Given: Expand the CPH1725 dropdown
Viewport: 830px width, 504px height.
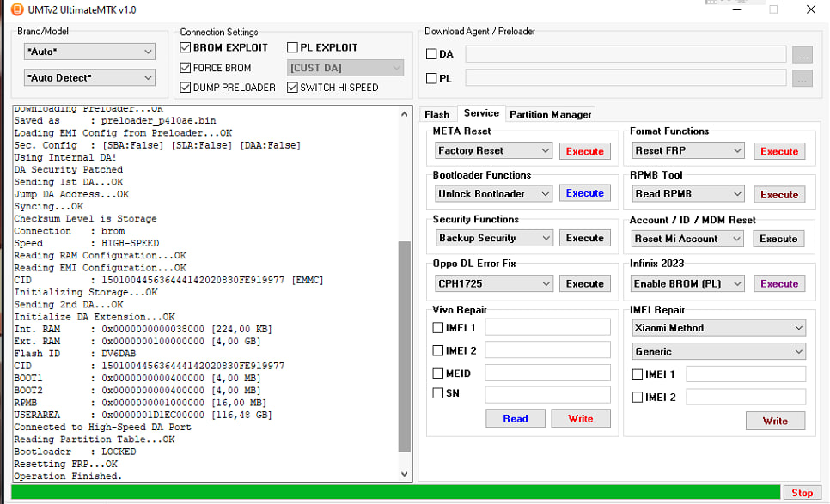Looking at the screenshot, I should 493,283.
